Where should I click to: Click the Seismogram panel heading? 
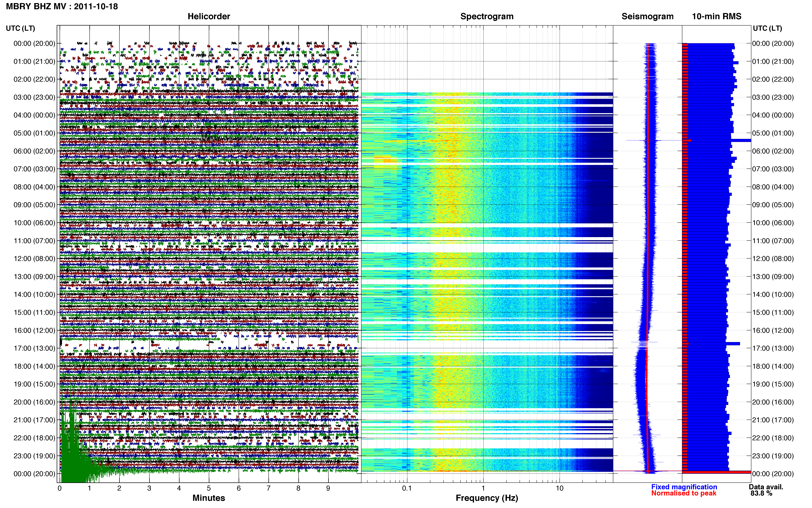click(x=648, y=16)
